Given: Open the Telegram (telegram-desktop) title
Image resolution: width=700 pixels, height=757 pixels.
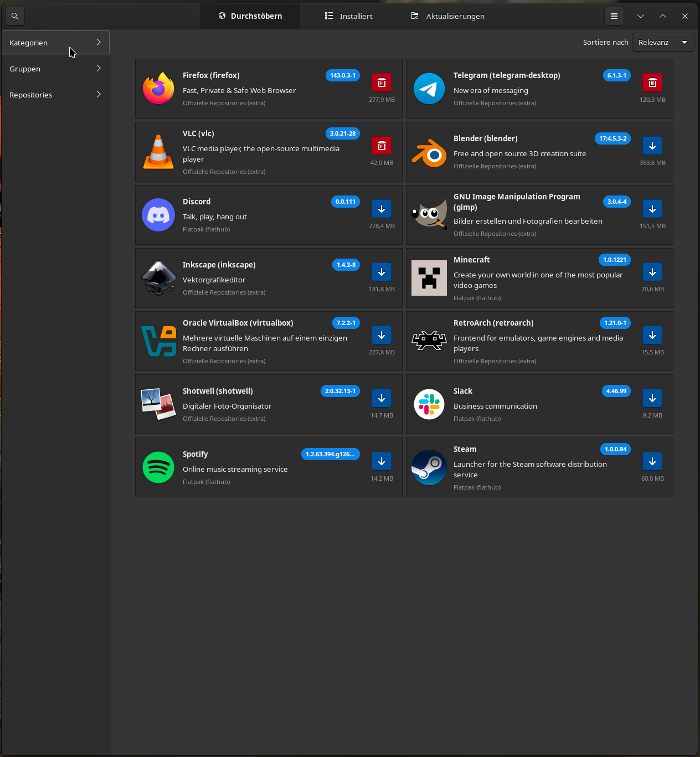Looking at the screenshot, I should coord(507,75).
